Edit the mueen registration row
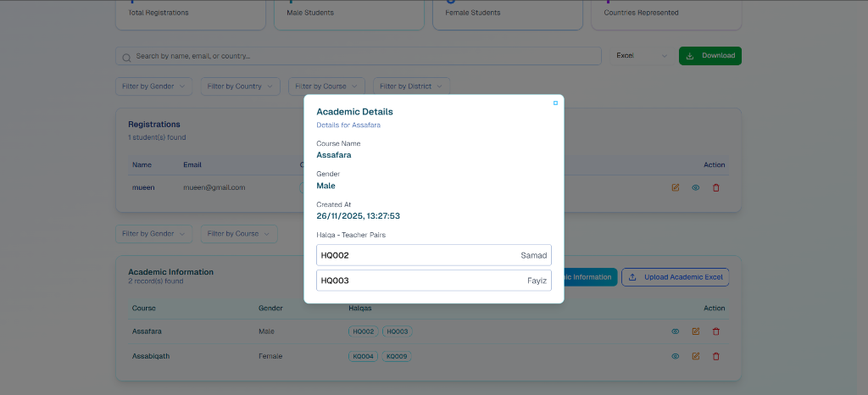This screenshot has height=395, width=868. point(676,187)
